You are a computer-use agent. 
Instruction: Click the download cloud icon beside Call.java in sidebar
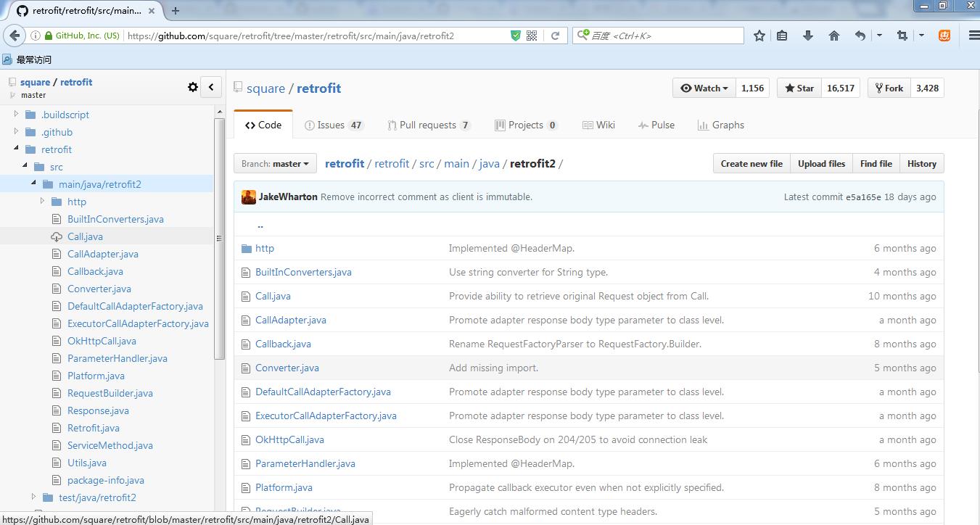click(x=57, y=236)
